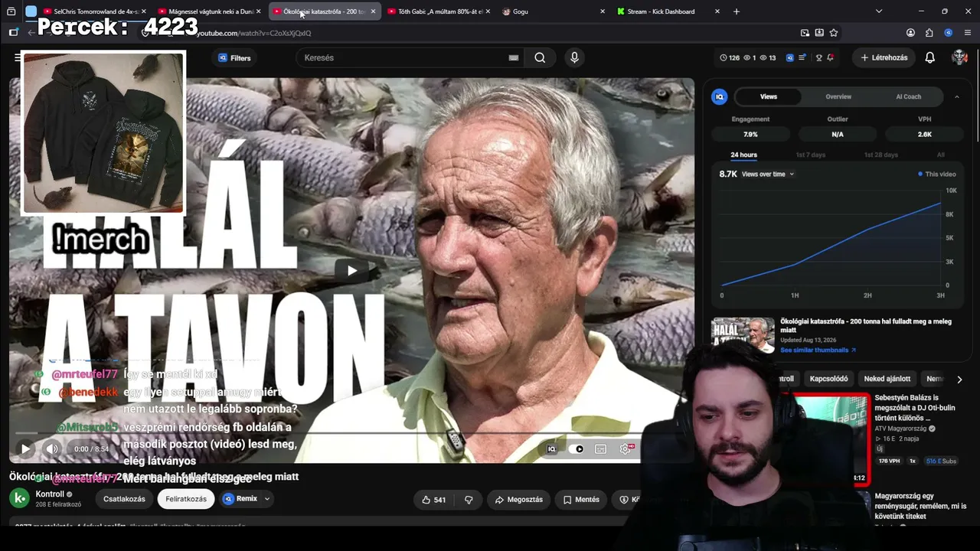
Task: Open the Kontroll channel avatar
Action: pyautogui.click(x=19, y=498)
